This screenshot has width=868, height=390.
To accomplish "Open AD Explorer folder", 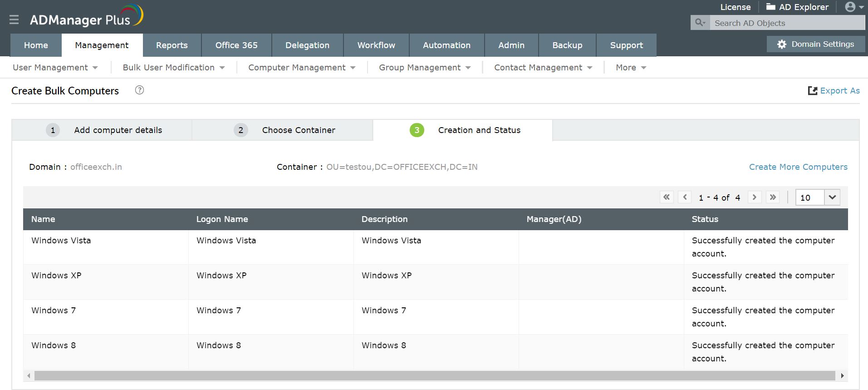I will pos(797,7).
